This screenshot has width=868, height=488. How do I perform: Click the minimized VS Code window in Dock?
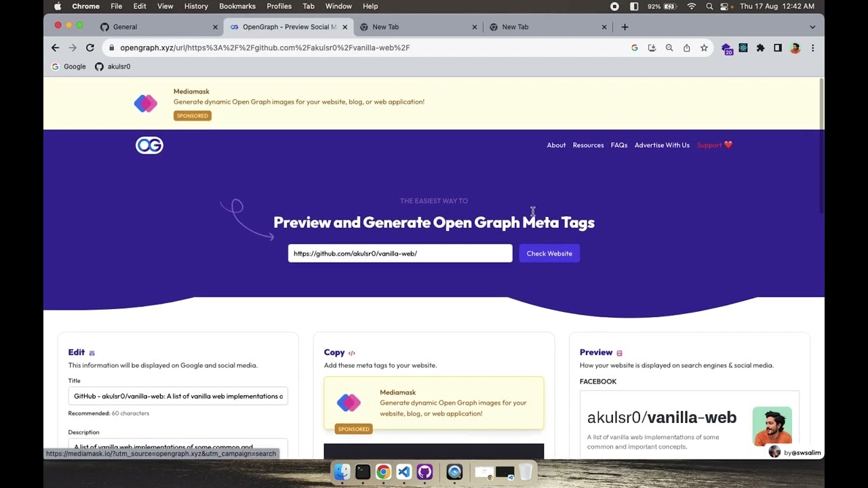tap(505, 472)
